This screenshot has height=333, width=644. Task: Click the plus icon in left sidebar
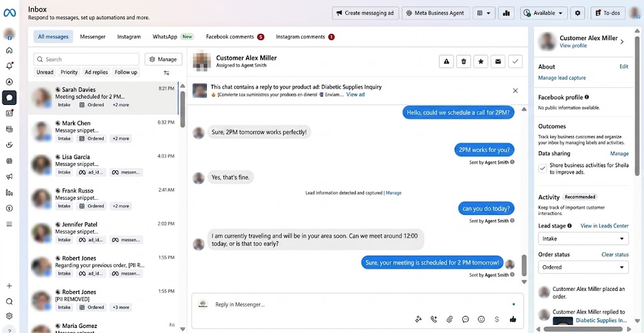click(9, 286)
